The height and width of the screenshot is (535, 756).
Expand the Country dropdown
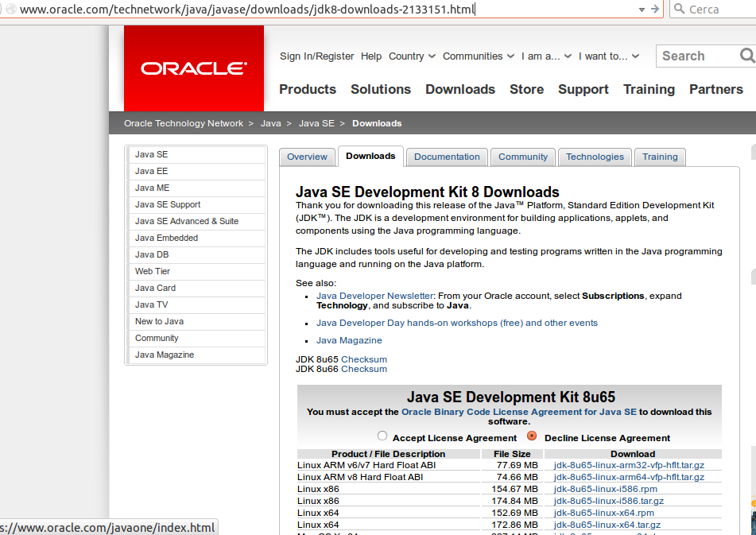(412, 56)
